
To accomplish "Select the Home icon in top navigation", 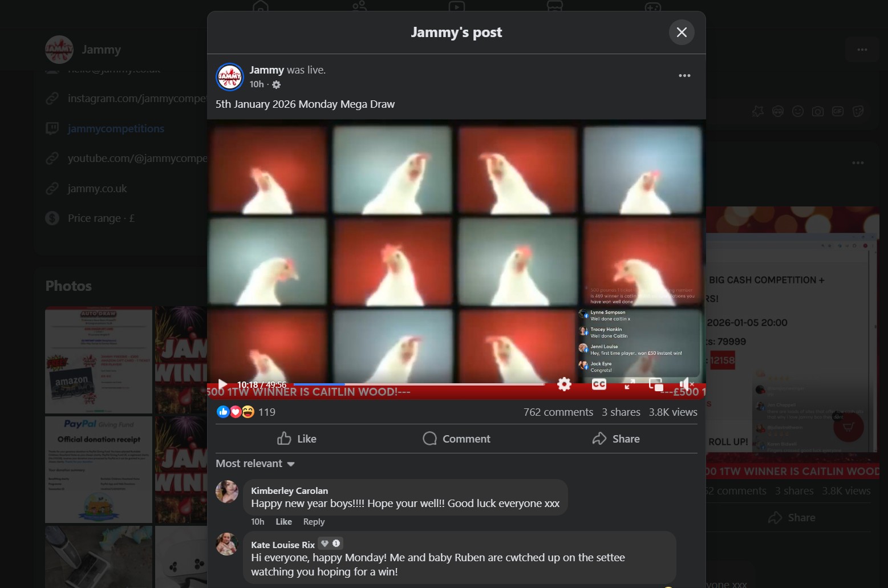I will point(260,7).
